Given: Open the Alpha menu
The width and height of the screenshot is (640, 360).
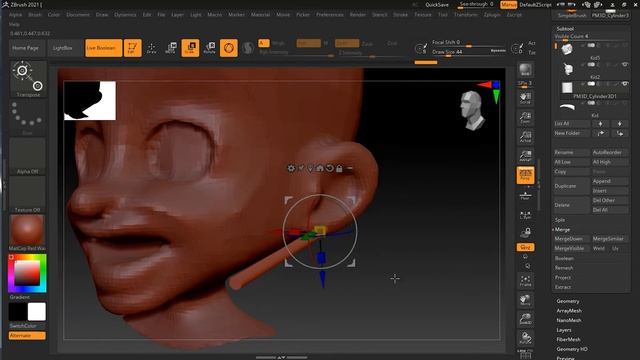Looking at the screenshot, I should (x=16, y=15).
